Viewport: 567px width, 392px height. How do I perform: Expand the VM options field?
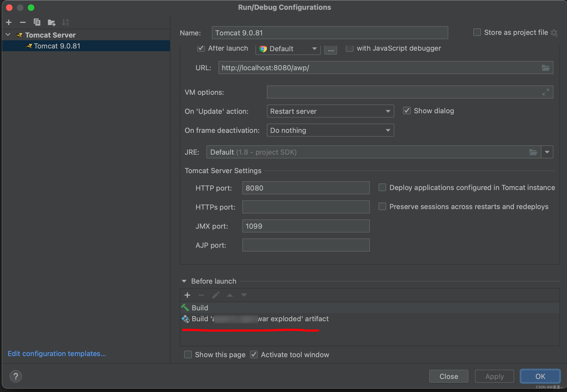[x=546, y=92]
